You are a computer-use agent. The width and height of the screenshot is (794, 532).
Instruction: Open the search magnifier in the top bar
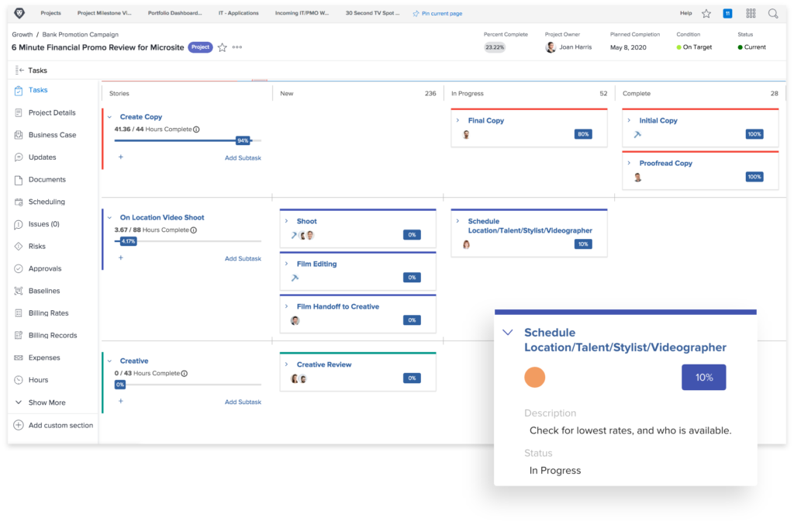pyautogui.click(x=774, y=13)
